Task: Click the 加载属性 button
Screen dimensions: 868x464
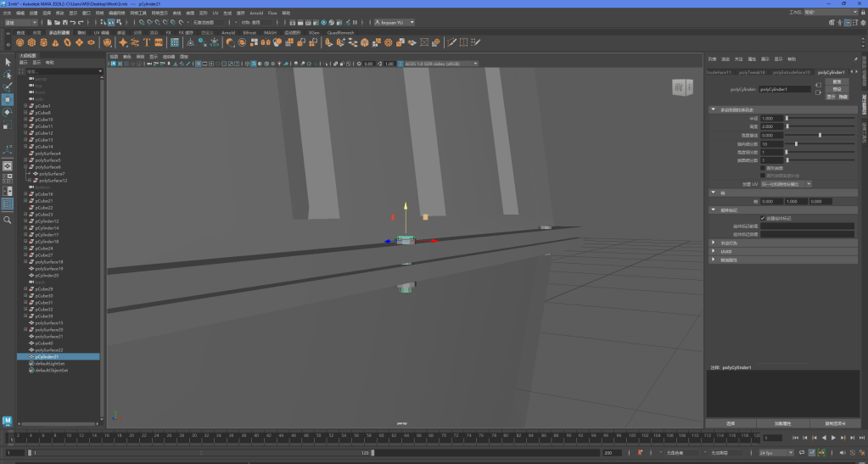Action: pos(782,422)
